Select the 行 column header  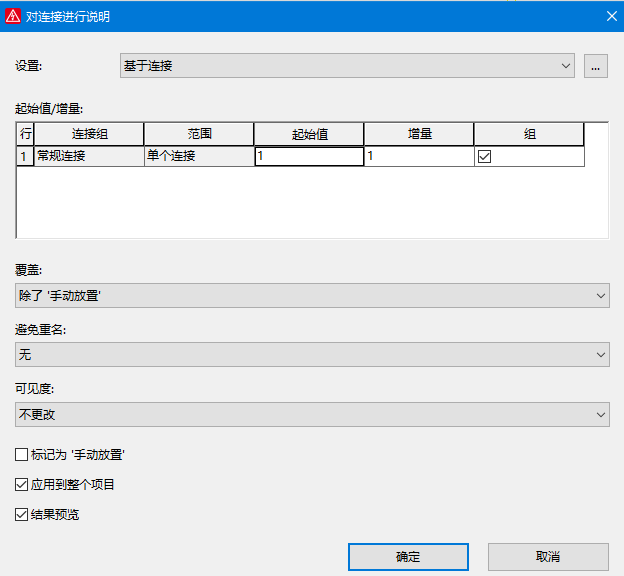click(x=25, y=134)
